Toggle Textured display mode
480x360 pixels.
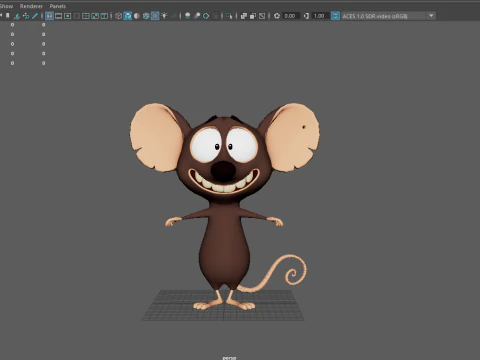click(155, 16)
